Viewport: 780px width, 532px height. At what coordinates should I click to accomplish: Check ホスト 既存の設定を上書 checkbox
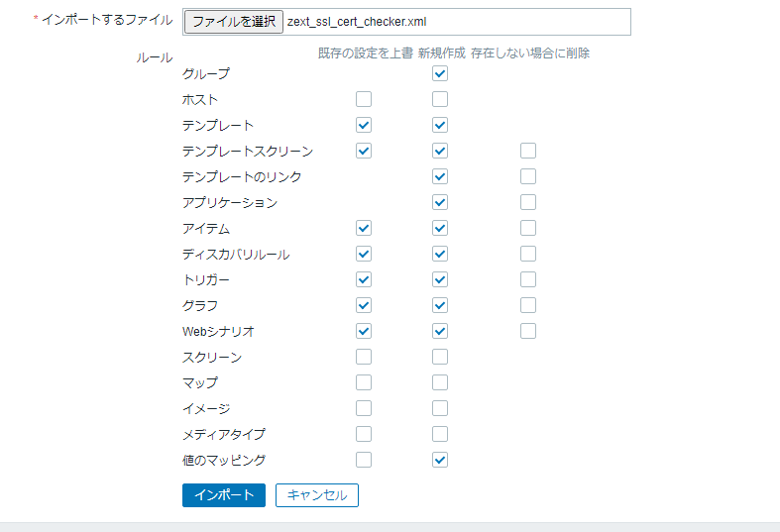click(x=364, y=99)
